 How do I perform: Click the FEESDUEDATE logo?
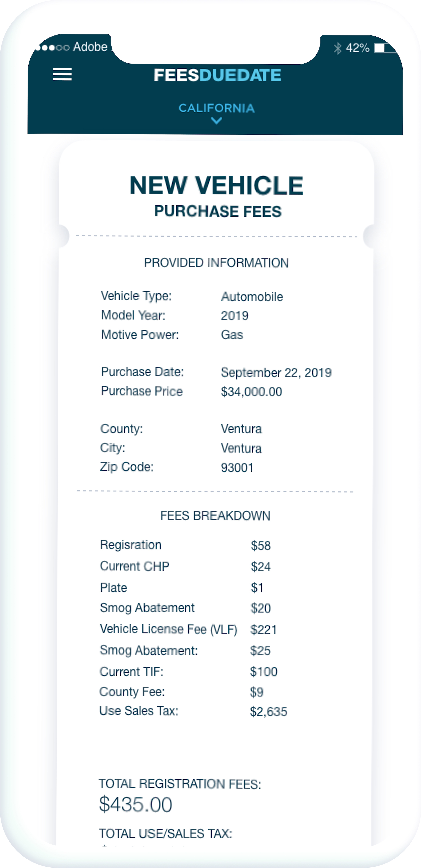coord(217,75)
